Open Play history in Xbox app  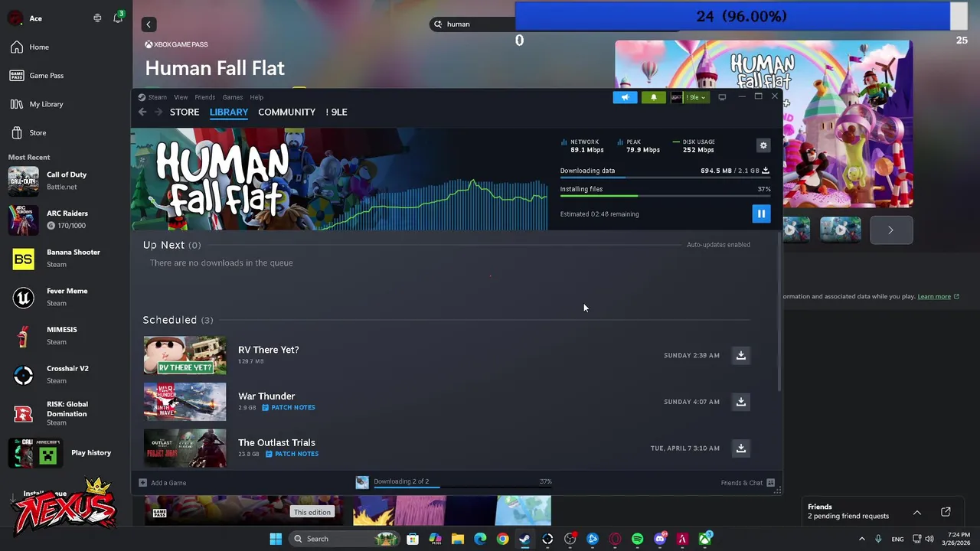tap(67, 453)
